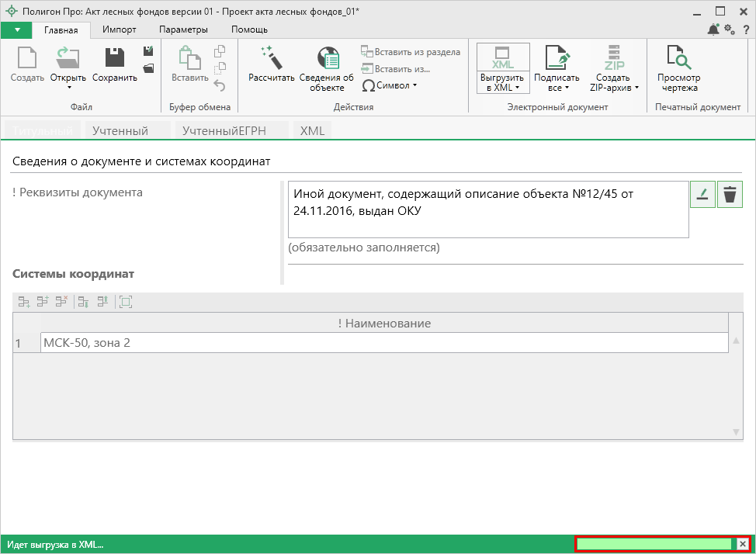Click the trash icon to delete document details
The width and height of the screenshot is (756, 554).
pyautogui.click(x=730, y=195)
